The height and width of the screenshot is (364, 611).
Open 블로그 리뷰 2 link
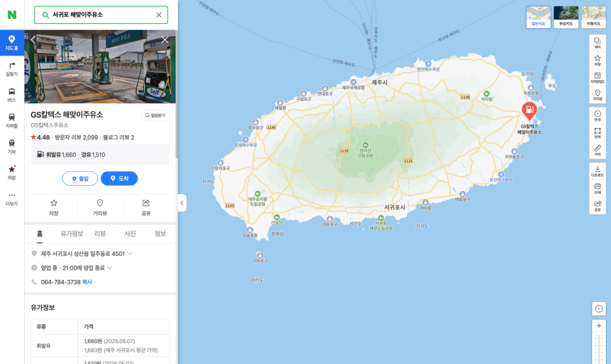[118, 137]
